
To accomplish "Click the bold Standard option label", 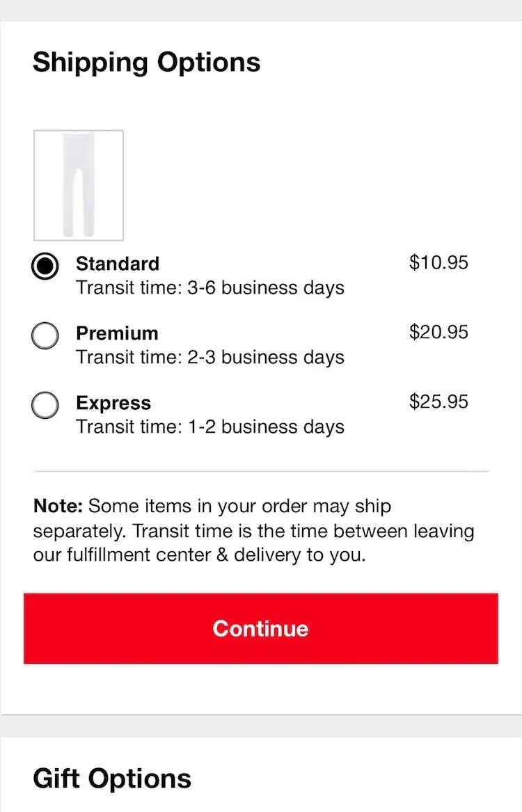I will (x=118, y=264).
